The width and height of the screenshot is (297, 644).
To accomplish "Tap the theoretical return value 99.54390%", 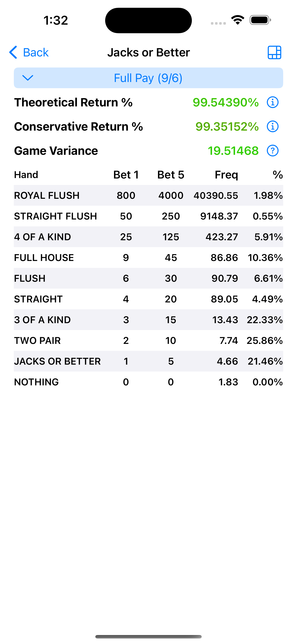I will pyautogui.click(x=225, y=102).
